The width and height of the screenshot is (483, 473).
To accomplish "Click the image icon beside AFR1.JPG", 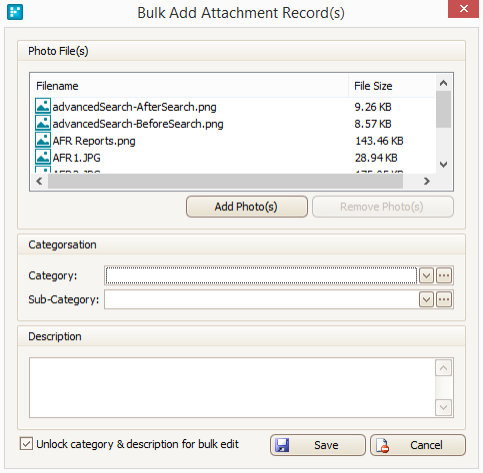I will [x=43, y=157].
